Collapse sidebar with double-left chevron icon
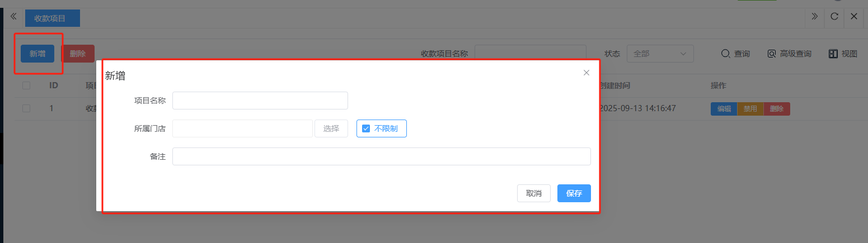Viewport: 868px width, 243px height. pyautogui.click(x=13, y=17)
